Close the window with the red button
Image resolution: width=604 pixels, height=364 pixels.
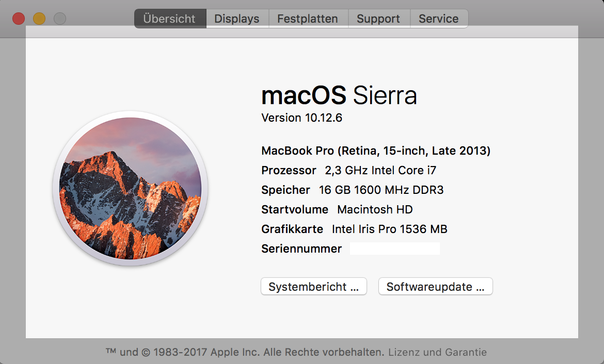point(19,19)
